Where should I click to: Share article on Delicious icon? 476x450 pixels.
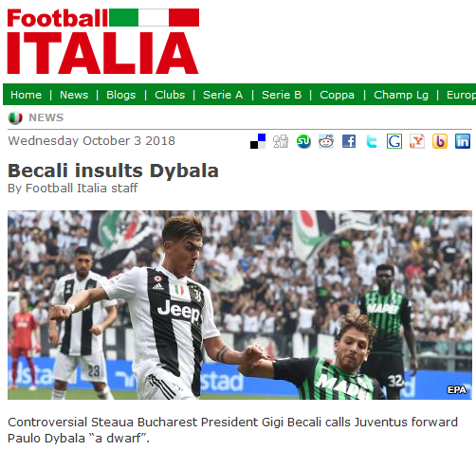tap(258, 141)
